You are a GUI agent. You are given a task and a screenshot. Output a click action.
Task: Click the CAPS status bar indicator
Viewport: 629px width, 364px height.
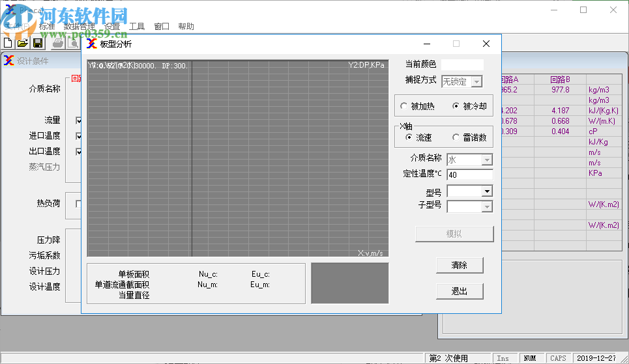coord(558,358)
